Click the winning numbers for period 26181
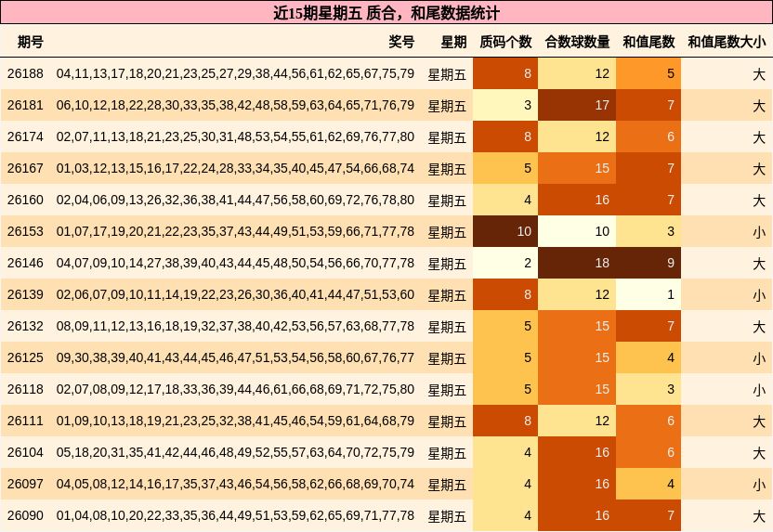773x532 pixels. pos(235,106)
